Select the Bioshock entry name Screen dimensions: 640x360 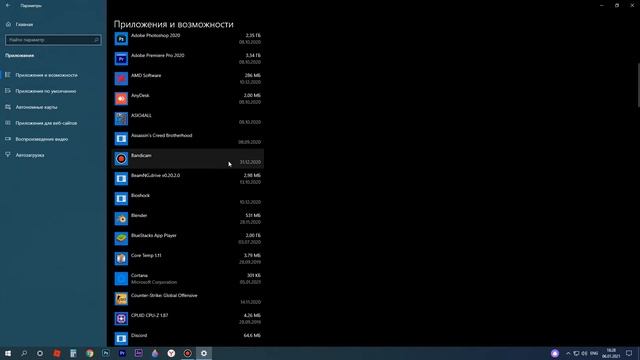pyautogui.click(x=140, y=196)
